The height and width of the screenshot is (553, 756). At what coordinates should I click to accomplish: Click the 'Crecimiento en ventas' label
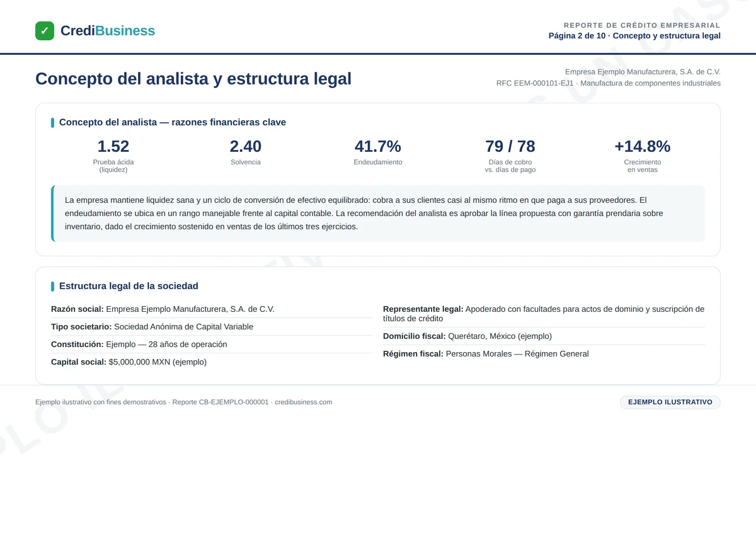643,166
